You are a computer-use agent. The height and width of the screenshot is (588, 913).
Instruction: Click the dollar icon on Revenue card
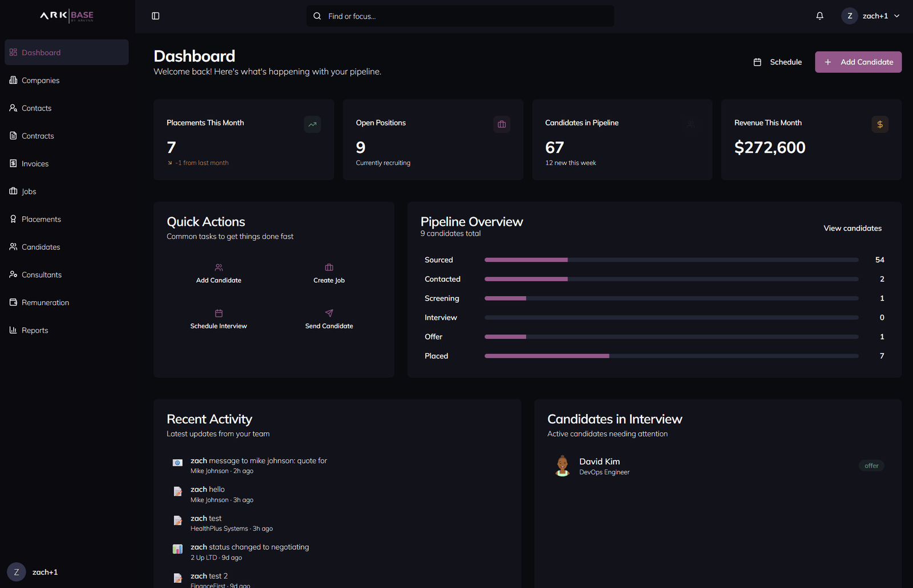point(879,124)
